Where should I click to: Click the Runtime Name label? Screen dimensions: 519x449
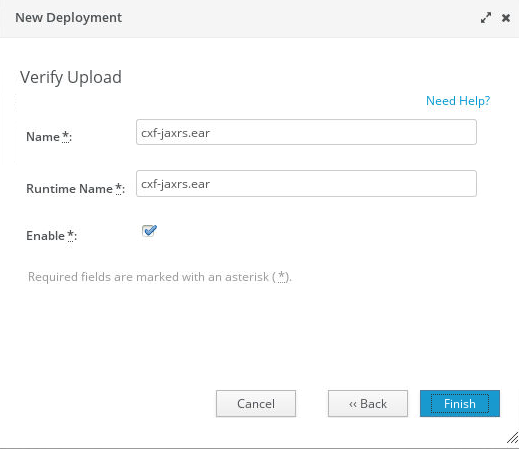click(75, 189)
